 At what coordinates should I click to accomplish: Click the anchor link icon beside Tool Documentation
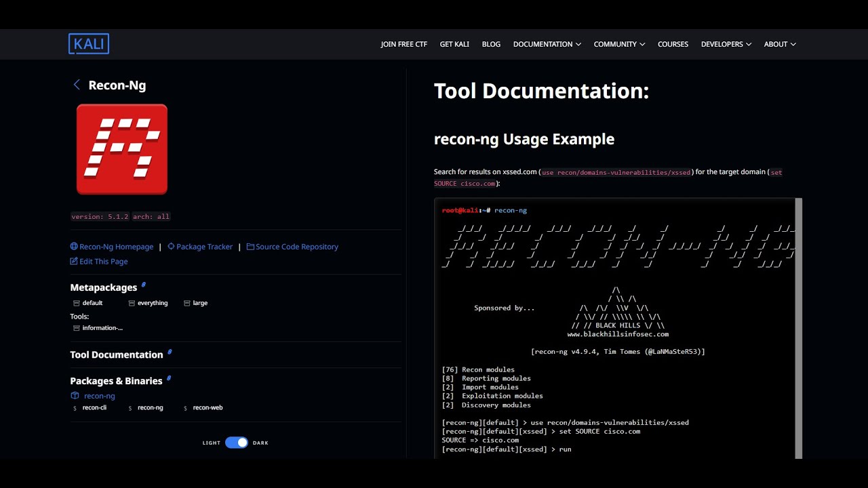click(170, 352)
